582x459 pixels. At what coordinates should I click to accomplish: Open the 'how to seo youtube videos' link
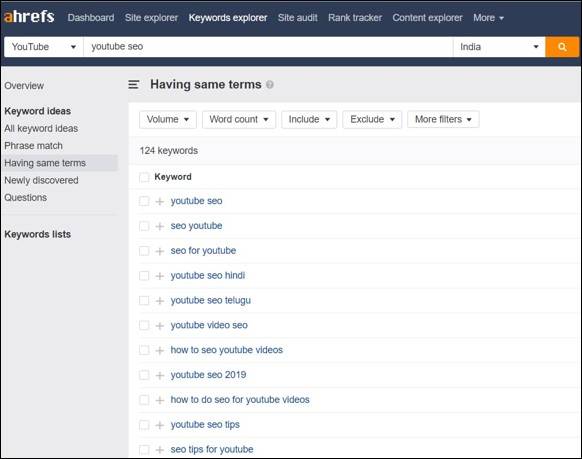226,350
